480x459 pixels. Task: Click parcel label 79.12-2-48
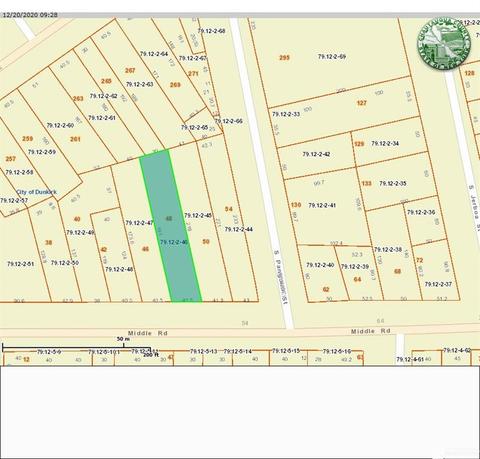119,269
